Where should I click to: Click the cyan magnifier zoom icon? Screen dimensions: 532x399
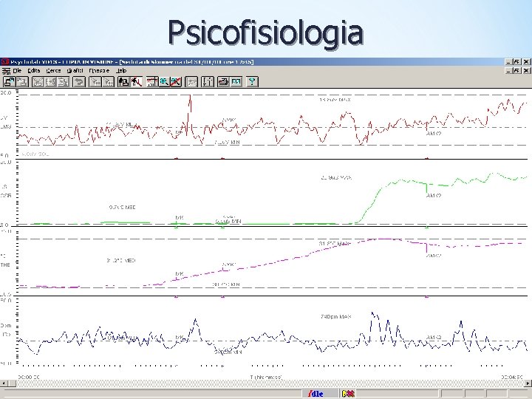[164, 82]
